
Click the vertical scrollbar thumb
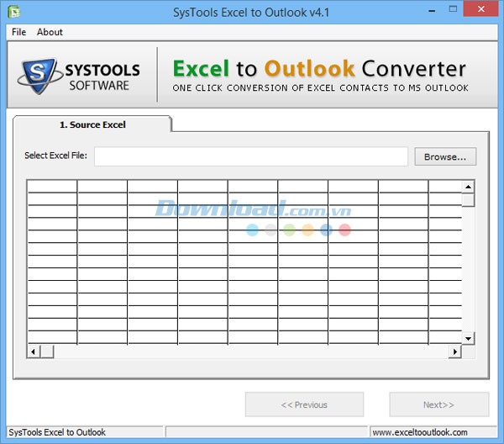[x=469, y=200]
